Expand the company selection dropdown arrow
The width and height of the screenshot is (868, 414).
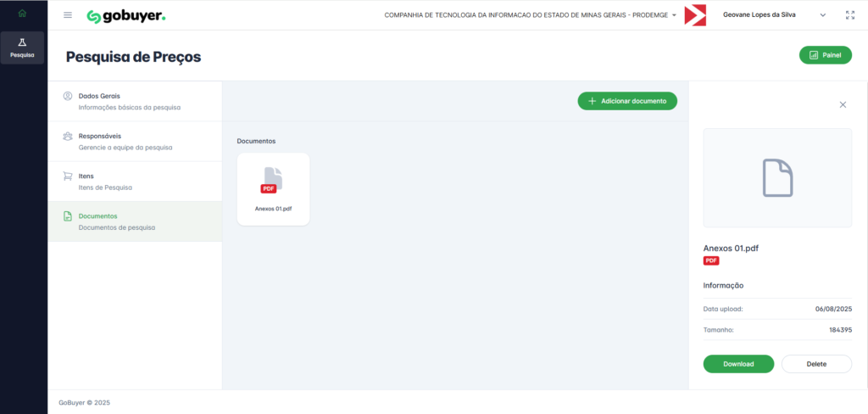coord(674,15)
